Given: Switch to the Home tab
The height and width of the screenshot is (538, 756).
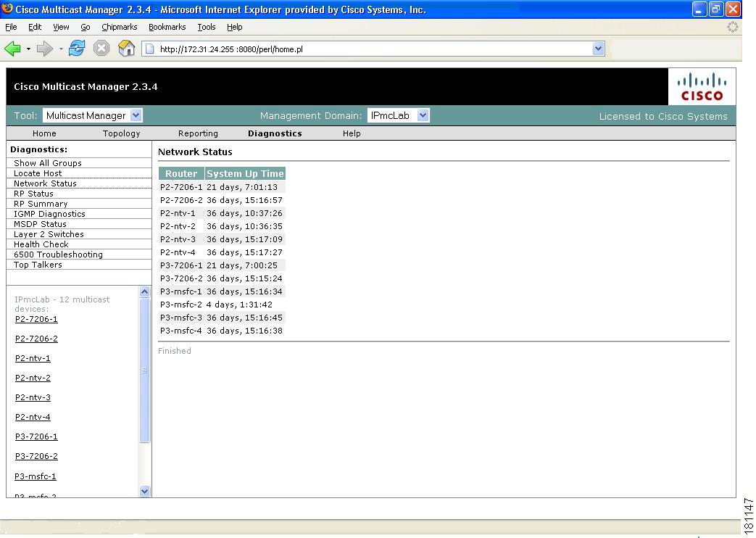Looking at the screenshot, I should pos(44,133).
